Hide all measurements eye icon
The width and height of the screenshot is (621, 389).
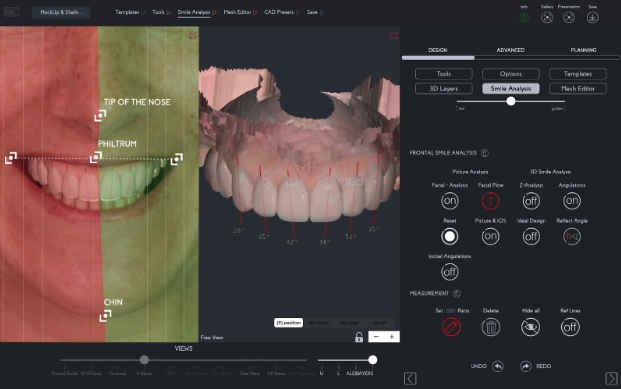point(530,327)
